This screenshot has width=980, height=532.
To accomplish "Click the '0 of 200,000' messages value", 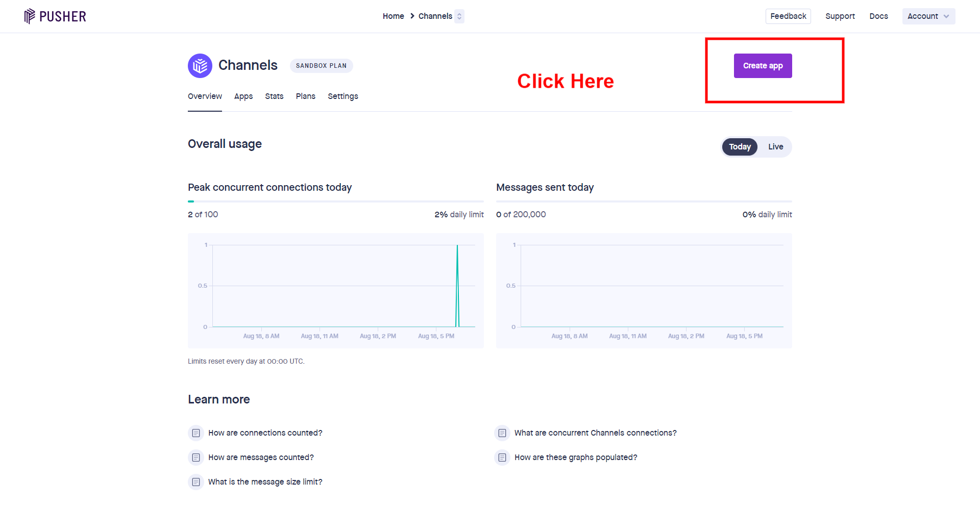I will [521, 215].
